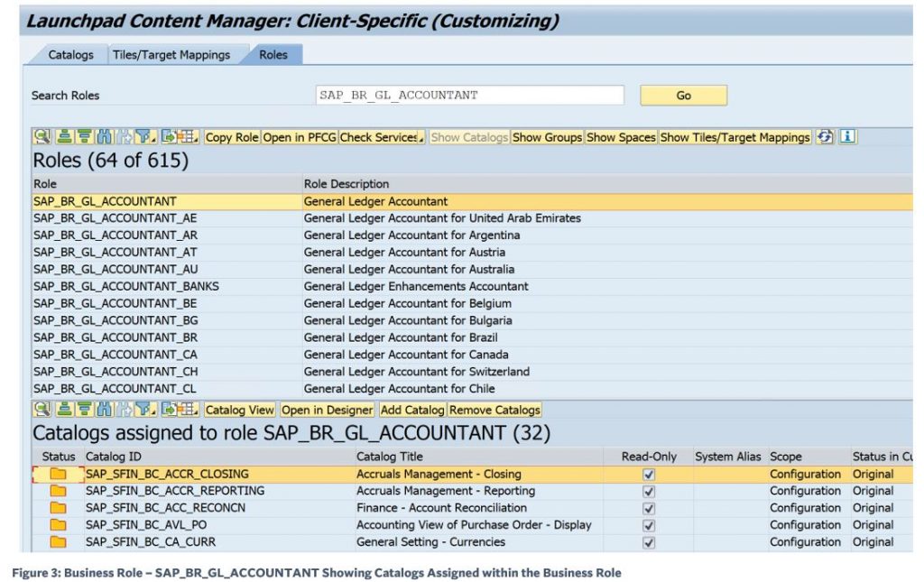This screenshot has width=924, height=582.
Task: Click the folder icon for SAP_SFIN_BC_AVL_PO
Action: tap(58, 525)
